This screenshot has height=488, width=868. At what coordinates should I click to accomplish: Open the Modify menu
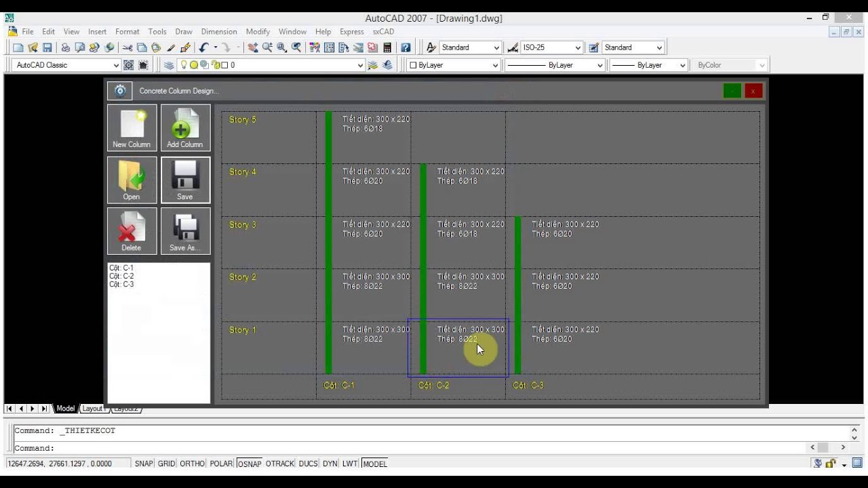258,31
